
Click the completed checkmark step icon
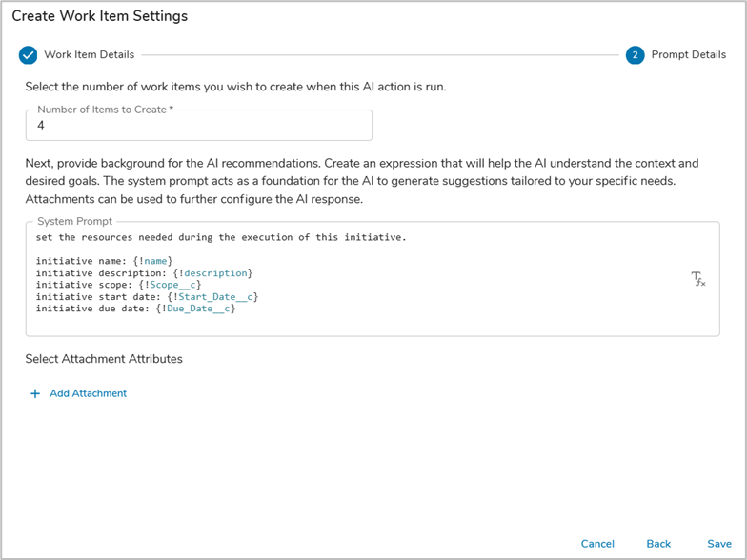(28, 55)
